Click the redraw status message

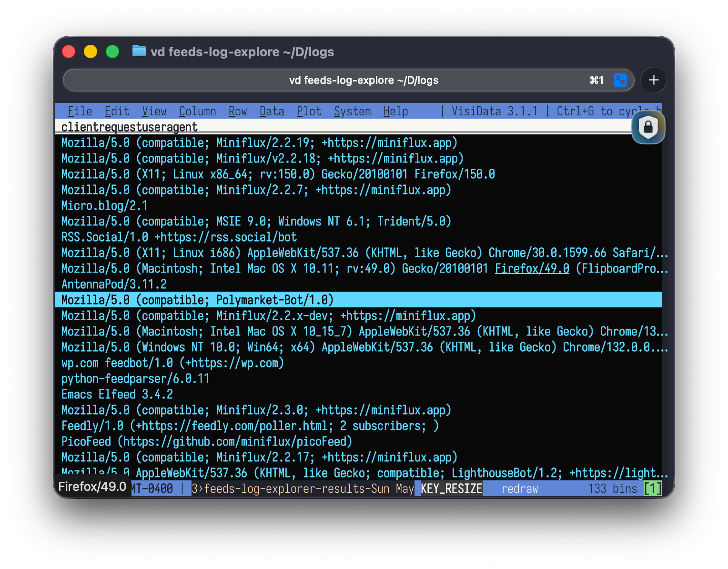519,488
